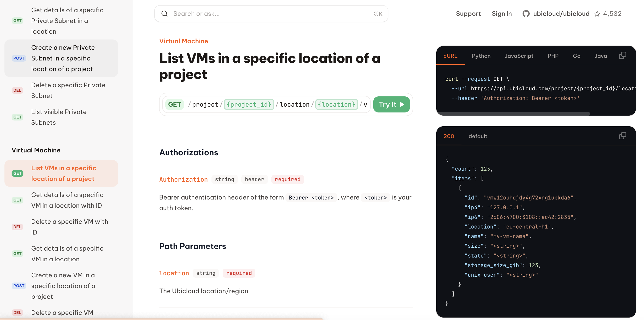The width and height of the screenshot is (644, 320).
Task: Click the search magnifier icon
Action: click(x=164, y=14)
